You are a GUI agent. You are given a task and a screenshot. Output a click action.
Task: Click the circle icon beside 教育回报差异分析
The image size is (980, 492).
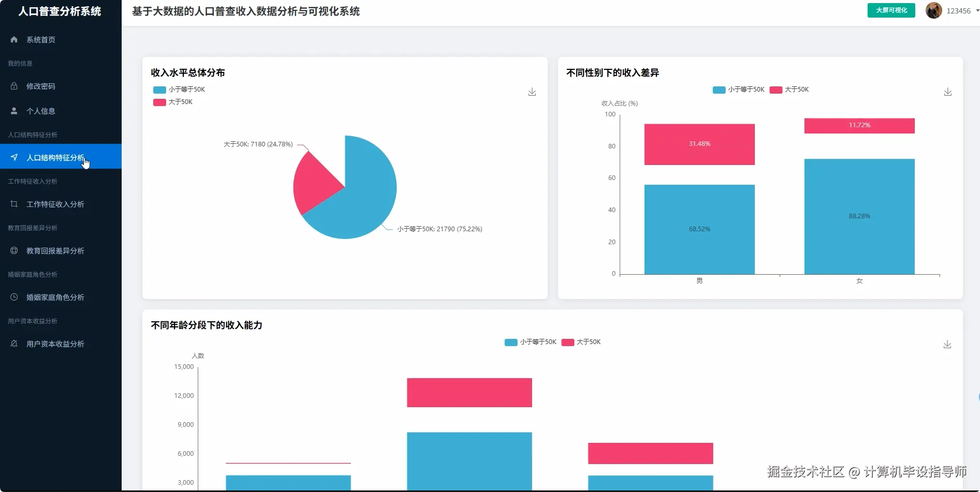click(14, 250)
